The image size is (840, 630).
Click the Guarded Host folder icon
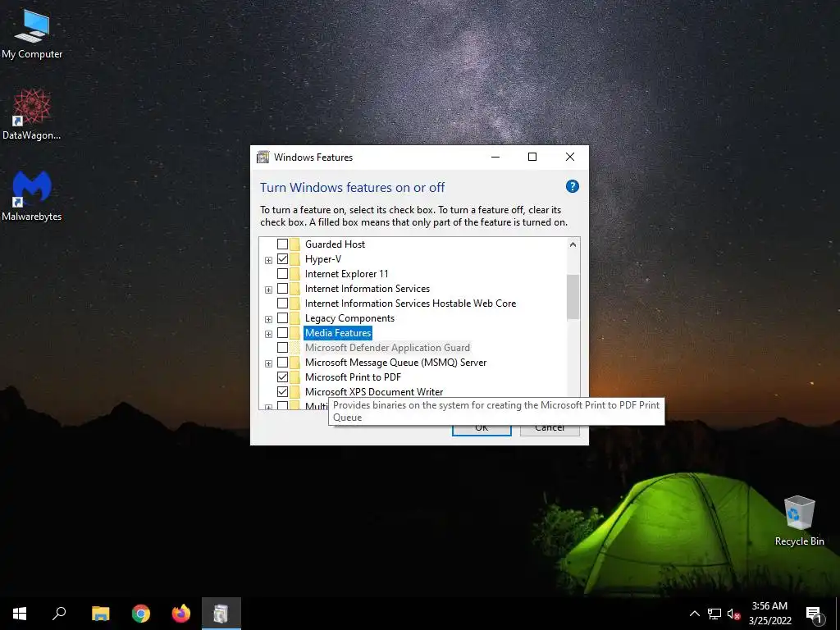[294, 244]
